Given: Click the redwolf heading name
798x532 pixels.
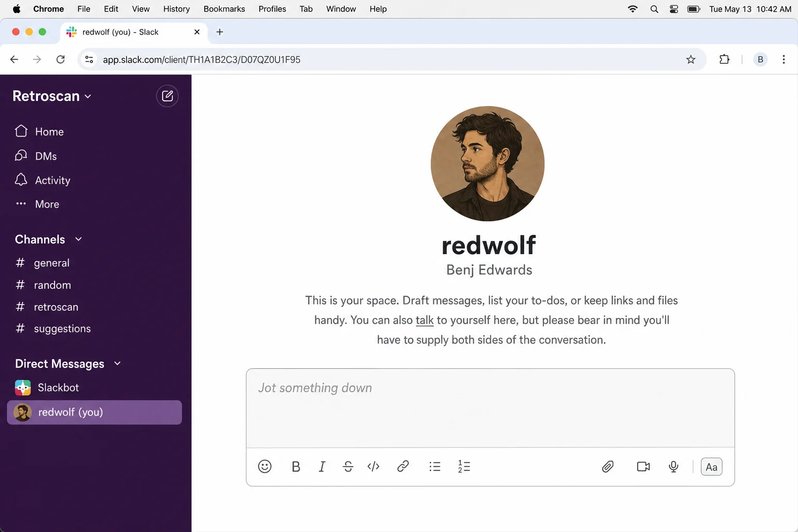Looking at the screenshot, I should pos(489,245).
